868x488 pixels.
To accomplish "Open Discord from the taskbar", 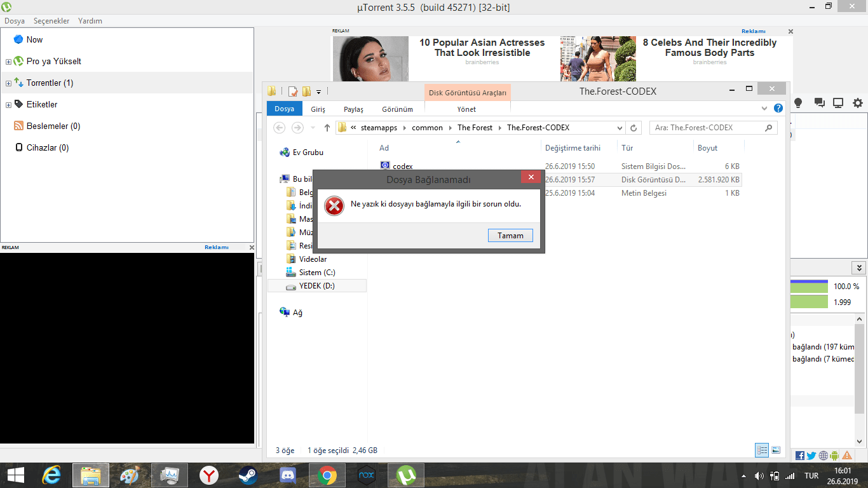I will coord(288,475).
